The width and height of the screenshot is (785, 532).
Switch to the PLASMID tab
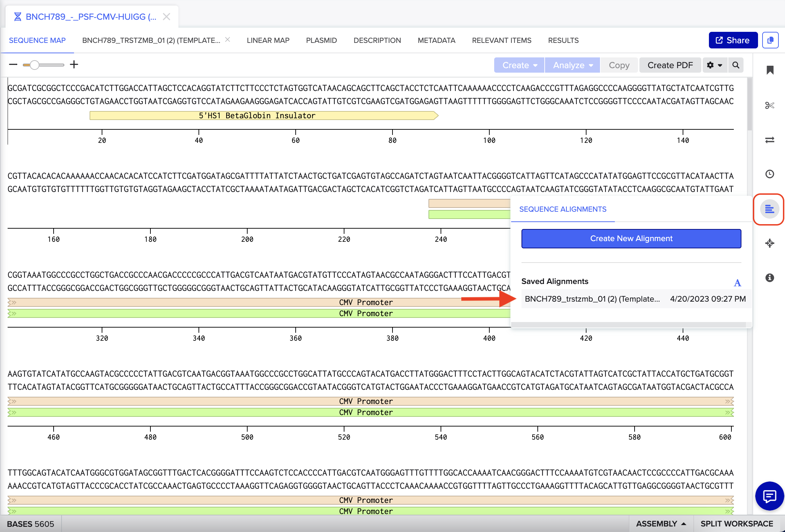coord(321,40)
